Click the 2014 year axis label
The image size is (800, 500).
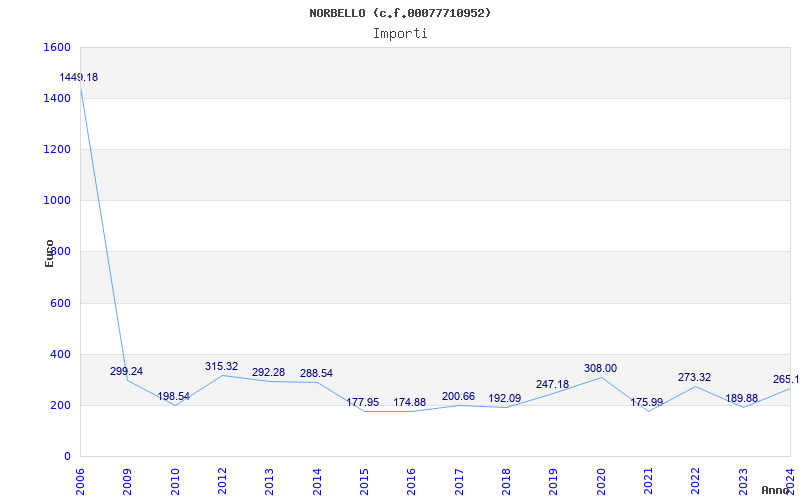[x=317, y=482]
